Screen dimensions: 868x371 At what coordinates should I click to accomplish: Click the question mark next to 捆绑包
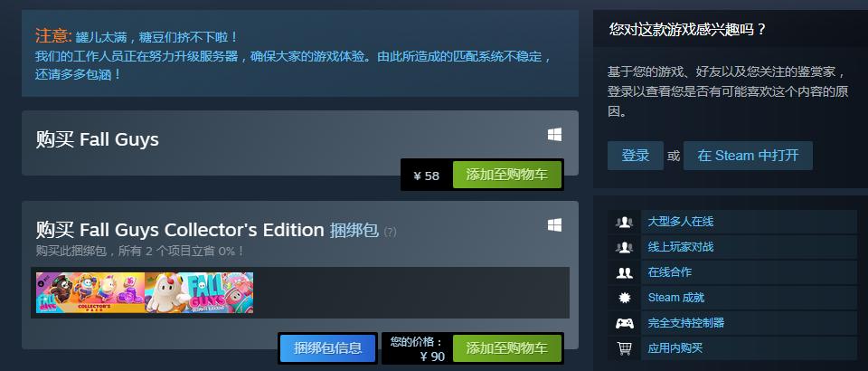[x=391, y=232]
